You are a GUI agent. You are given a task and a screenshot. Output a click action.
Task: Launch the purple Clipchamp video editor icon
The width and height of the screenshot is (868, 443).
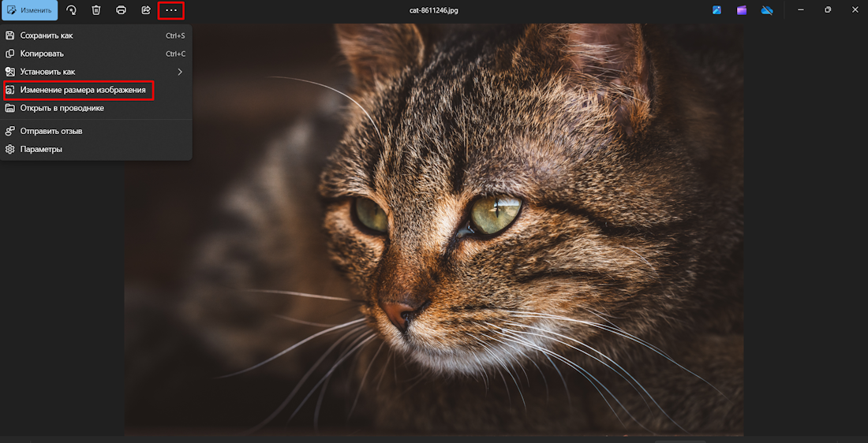coord(742,10)
